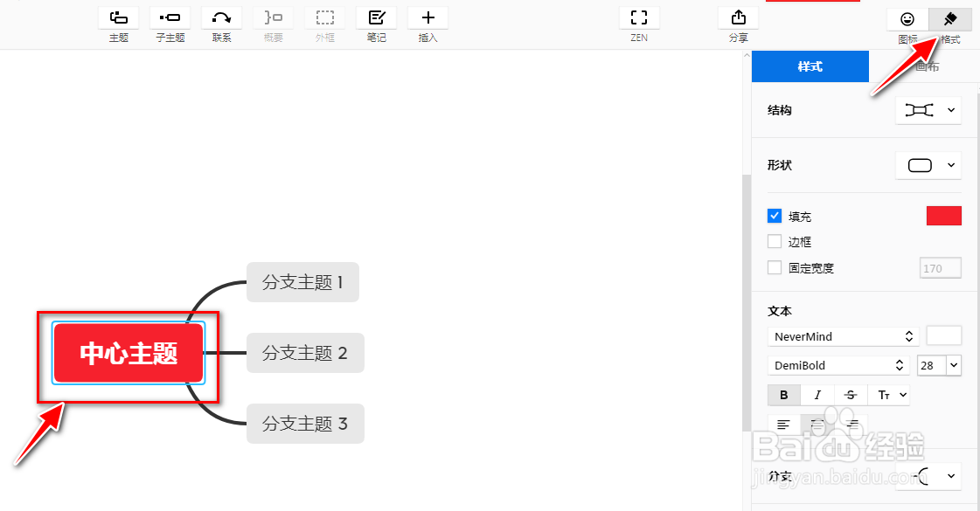Select the 分支主题 3 node
This screenshot has width=980, height=511.
pyautogui.click(x=305, y=424)
